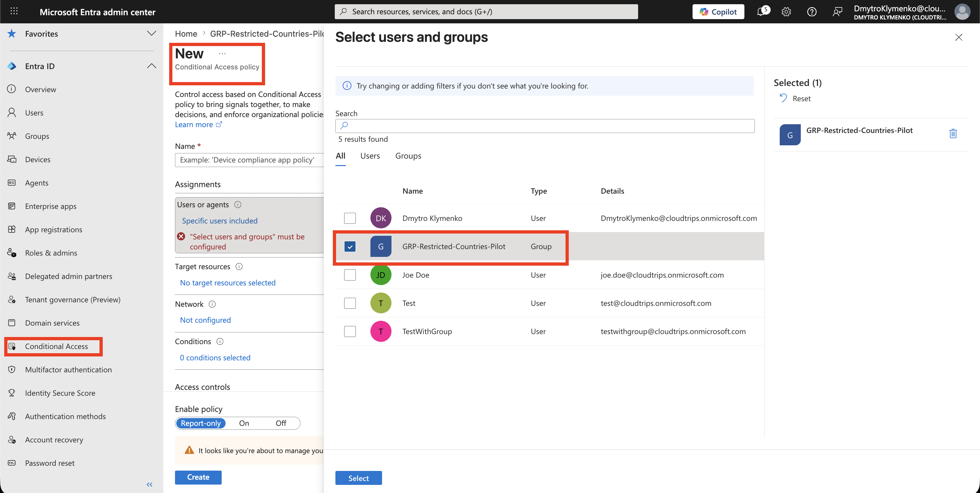Image resolution: width=980 pixels, height=493 pixels.
Task: Open the Learn more link
Action: pos(198,125)
